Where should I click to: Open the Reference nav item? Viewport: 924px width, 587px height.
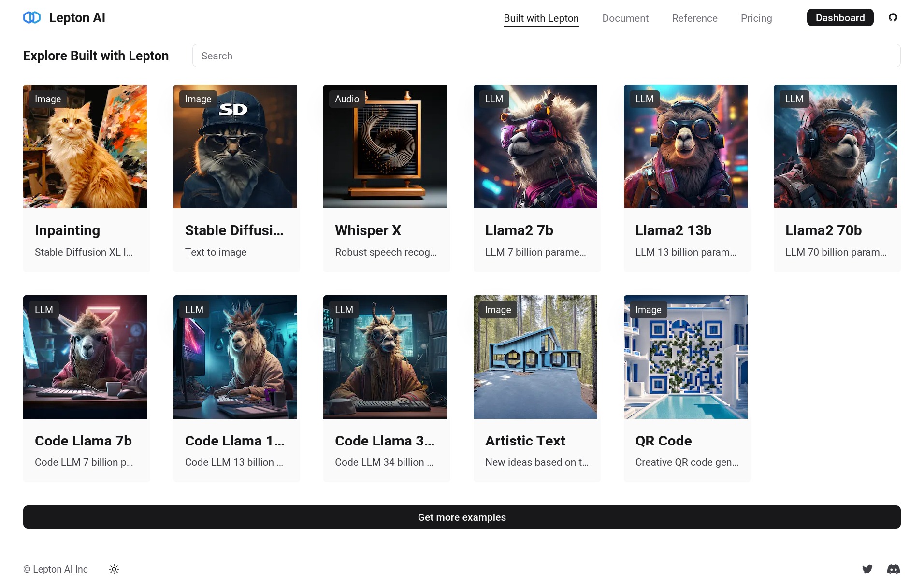pos(694,18)
